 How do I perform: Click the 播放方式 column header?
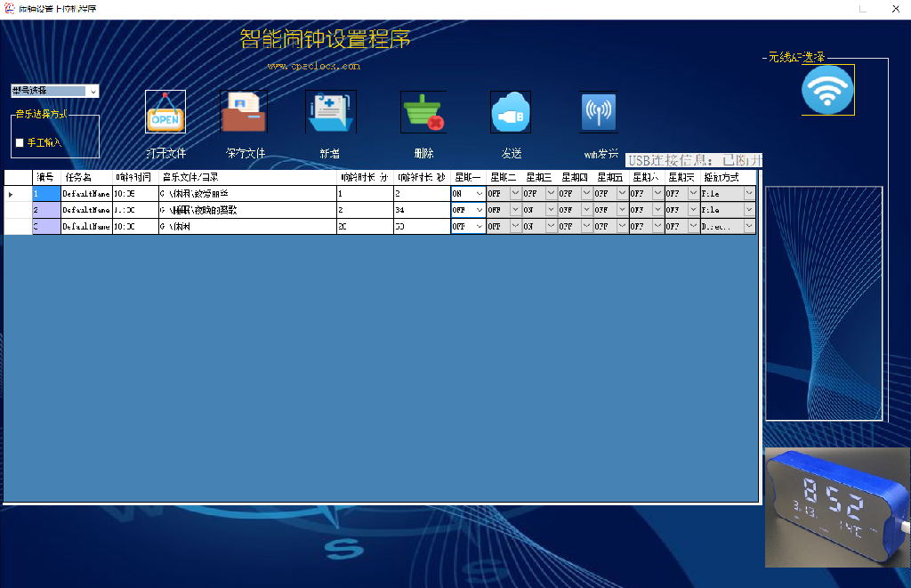[728, 177]
